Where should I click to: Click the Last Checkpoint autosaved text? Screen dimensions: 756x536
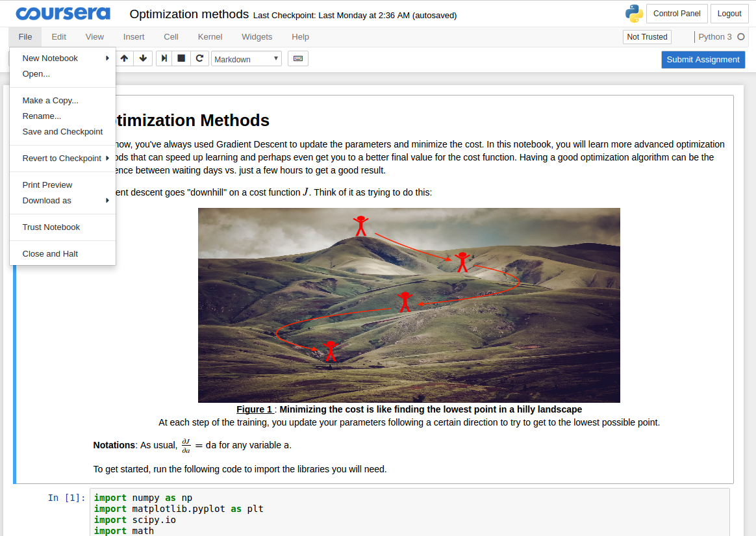click(x=355, y=16)
